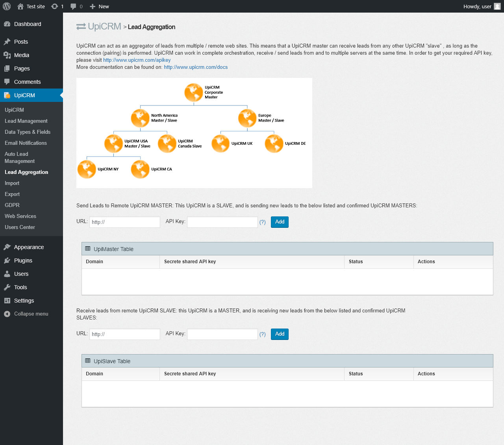Open Dashboard from the sidebar
Viewport: 504px width, 445px height.
28,24
